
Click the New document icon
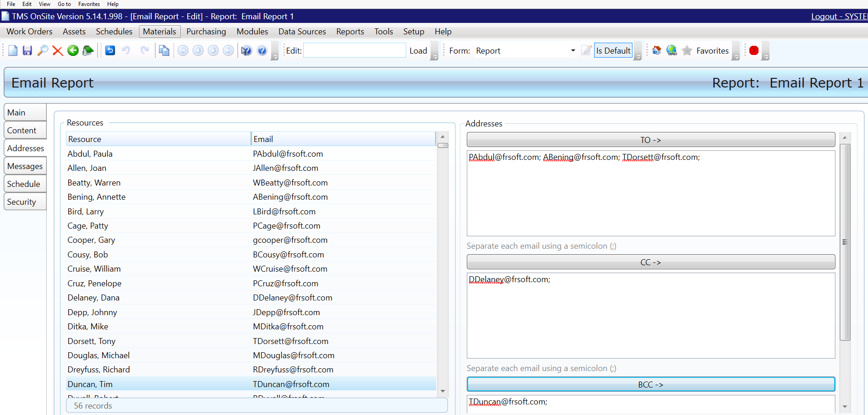point(13,50)
